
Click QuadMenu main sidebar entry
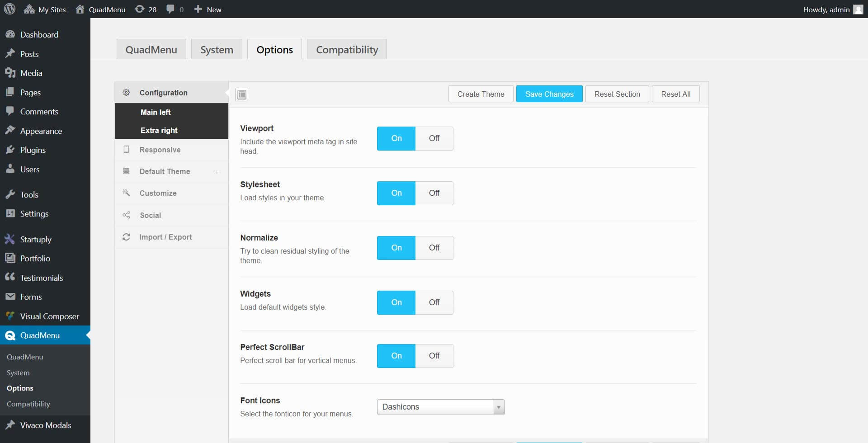45,335
